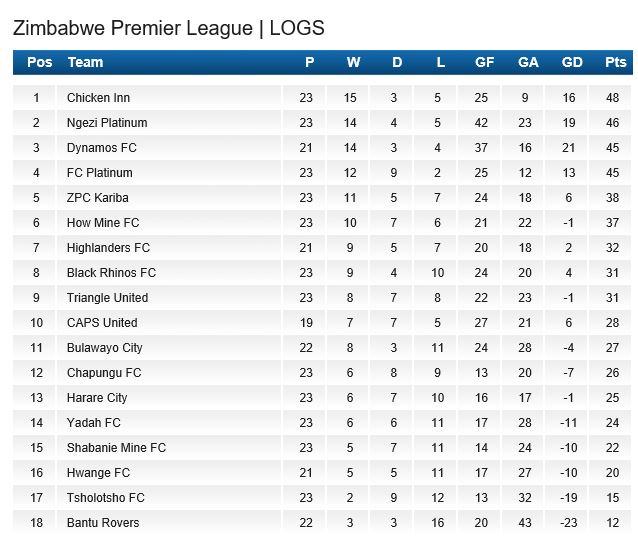This screenshot has width=638, height=544.
Task: Click the GD column header
Action: click(x=572, y=62)
